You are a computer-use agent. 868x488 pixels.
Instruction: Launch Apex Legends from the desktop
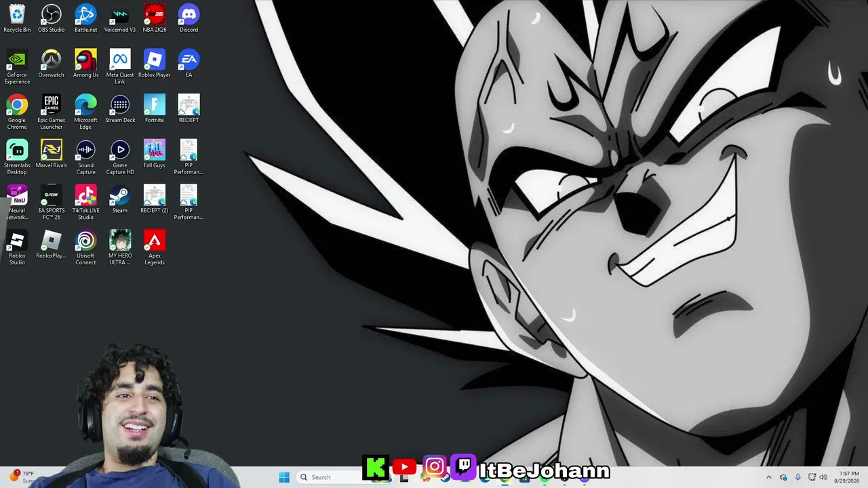[x=155, y=247]
